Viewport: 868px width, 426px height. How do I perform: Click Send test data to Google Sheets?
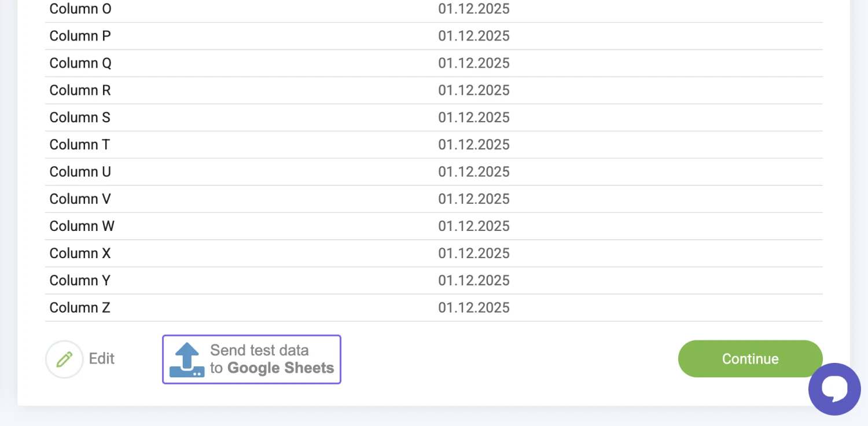point(271,359)
